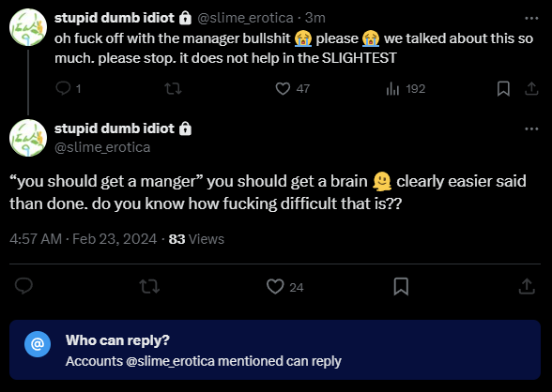Like the main tweet with 24 likes
The height and width of the screenshot is (392, 552).
[x=284, y=287]
